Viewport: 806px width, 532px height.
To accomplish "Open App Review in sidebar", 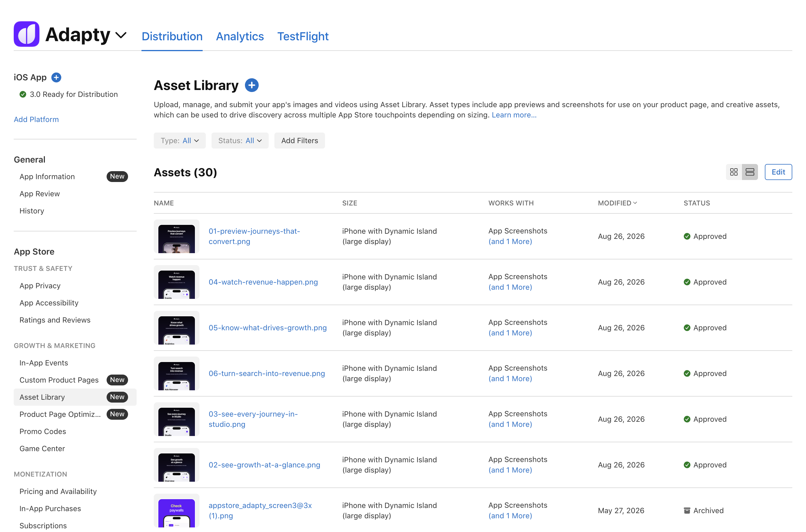I will pyautogui.click(x=40, y=194).
